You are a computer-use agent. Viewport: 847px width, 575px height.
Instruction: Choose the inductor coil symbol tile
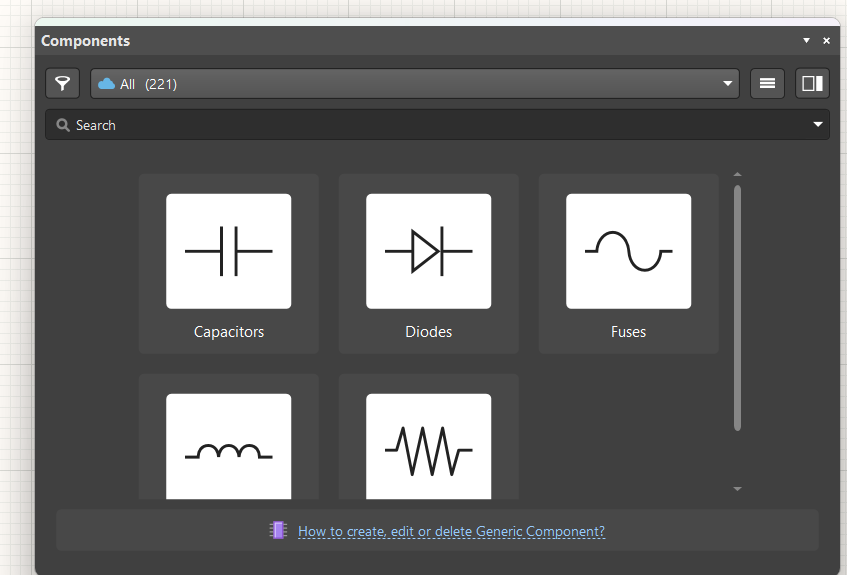[228, 446]
